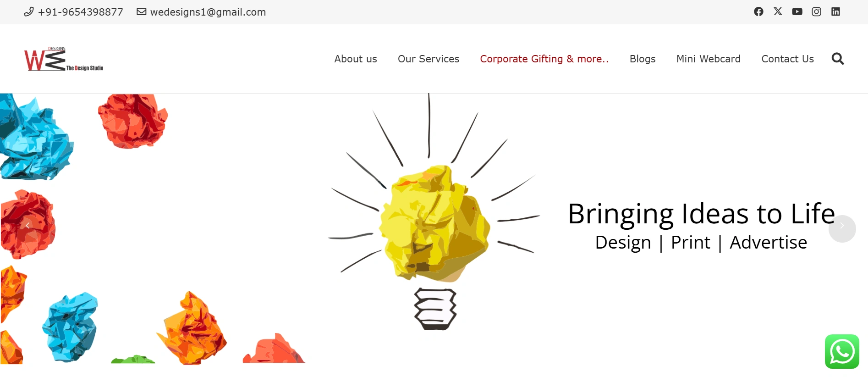Image resolution: width=868 pixels, height=377 pixels.
Task: Open the Facebook social icon
Action: [x=758, y=11]
